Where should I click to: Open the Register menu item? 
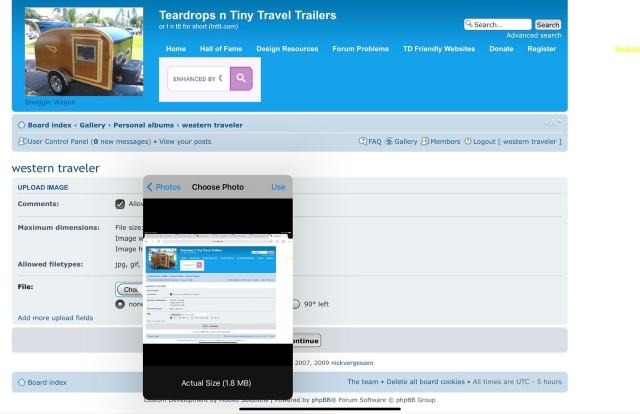542,49
